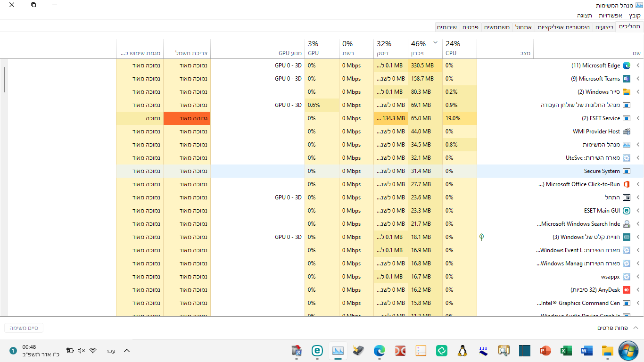This screenshot has height=362, width=644.
Task: Expand the Intel Graphics Command Center row
Action: tap(638, 303)
